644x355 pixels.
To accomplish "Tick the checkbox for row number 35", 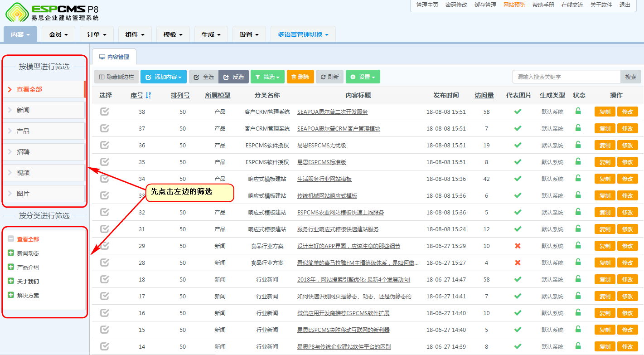I will pyautogui.click(x=105, y=162).
